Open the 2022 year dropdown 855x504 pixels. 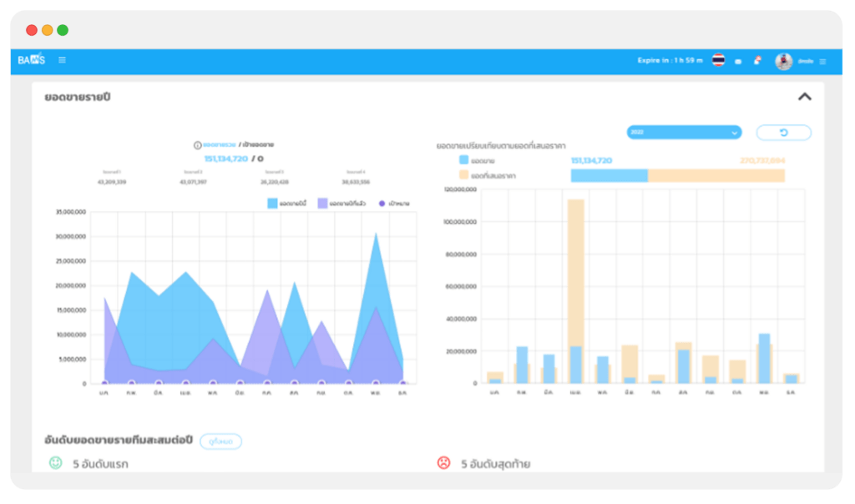click(x=684, y=133)
